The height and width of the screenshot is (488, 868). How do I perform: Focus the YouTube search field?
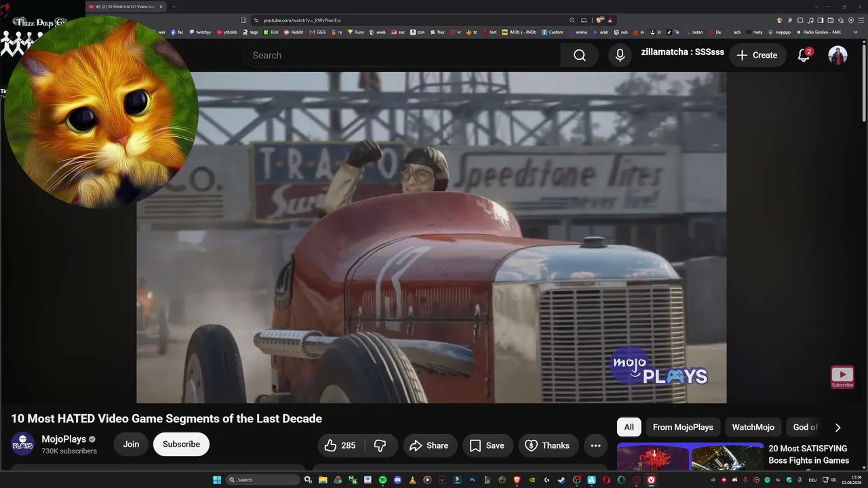point(401,56)
